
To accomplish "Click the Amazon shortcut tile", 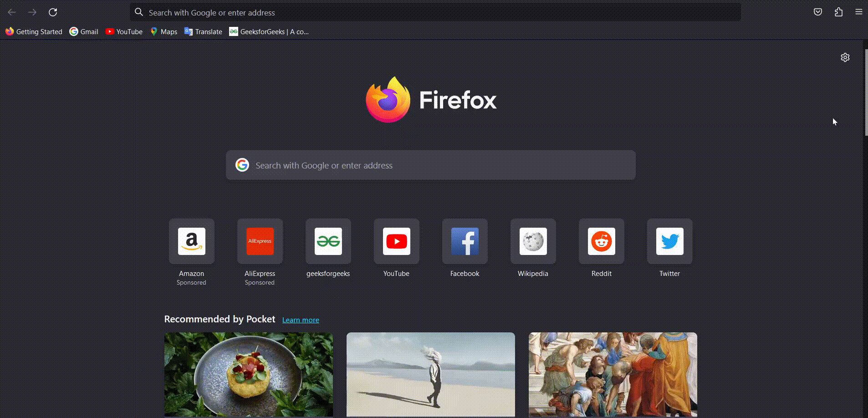I will 192,241.
